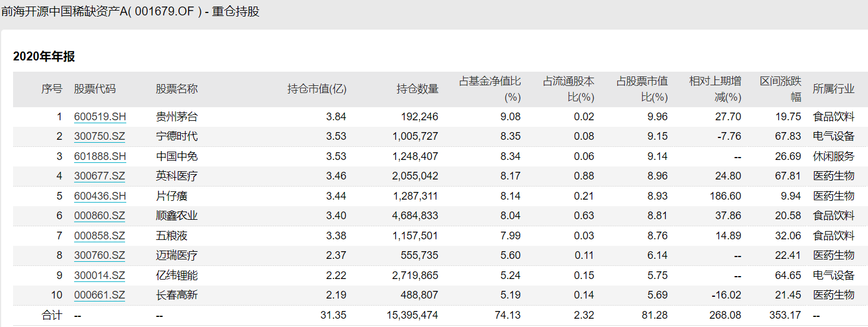Click stock value ratio 8.76 for 五粮液
Viewport: 868px width, 327px height.
pyautogui.click(x=658, y=236)
